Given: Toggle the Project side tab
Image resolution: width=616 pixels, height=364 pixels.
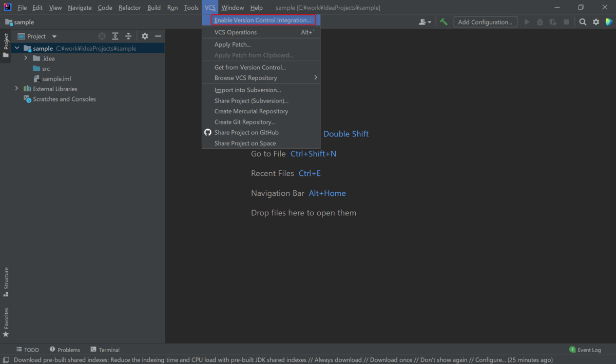Looking at the screenshot, I should tap(6, 46).
